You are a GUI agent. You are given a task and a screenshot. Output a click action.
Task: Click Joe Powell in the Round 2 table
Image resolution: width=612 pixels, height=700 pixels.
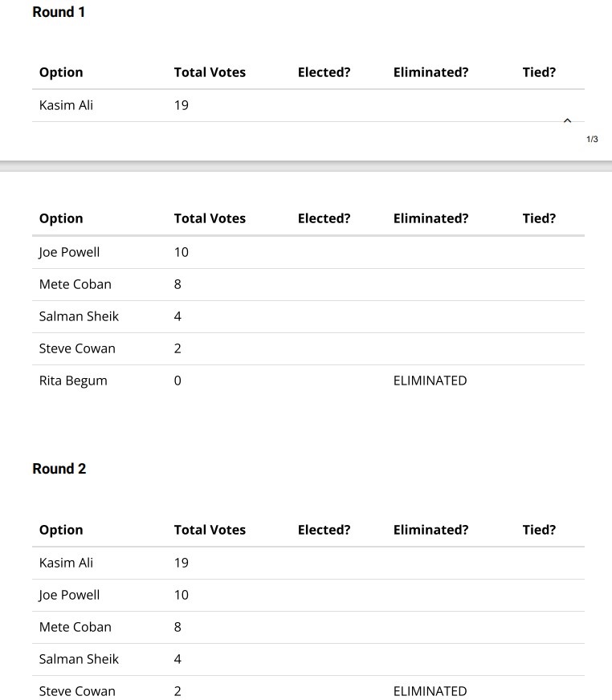[69, 595]
